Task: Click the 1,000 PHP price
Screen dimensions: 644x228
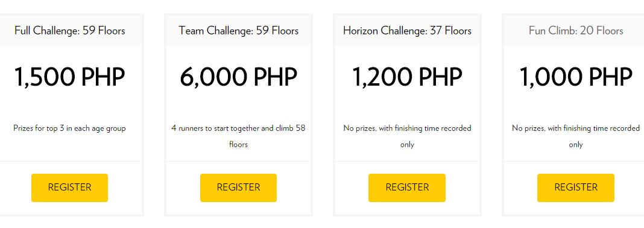Action: (576, 77)
